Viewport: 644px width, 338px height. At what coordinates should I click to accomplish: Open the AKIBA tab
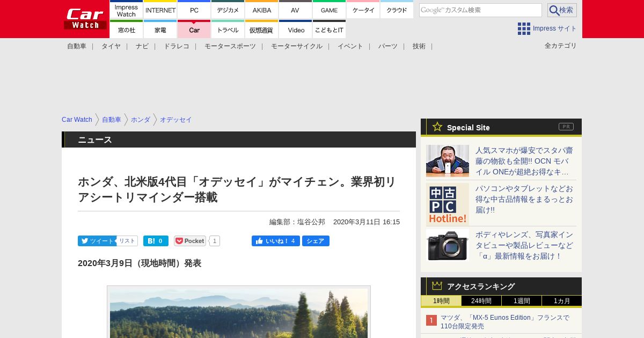tap(261, 10)
